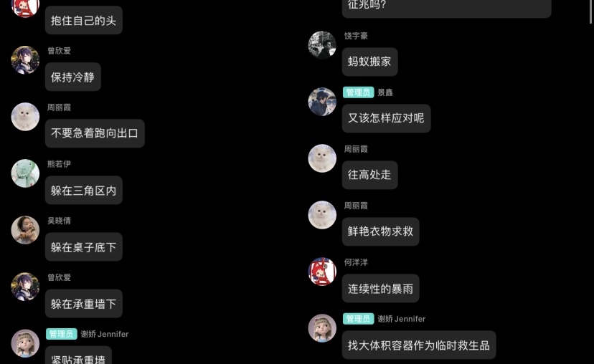Select the message 连续性的暴雨

tap(380, 288)
